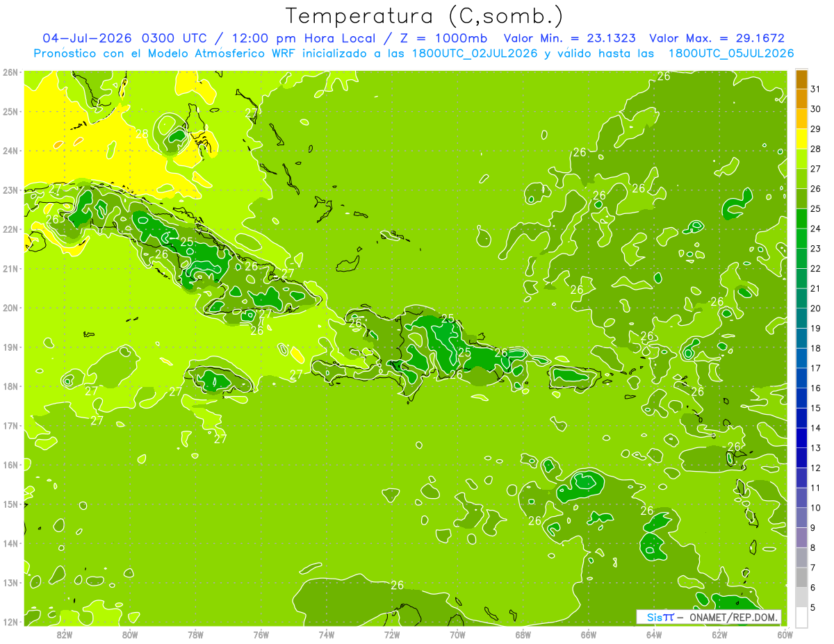
Task: Click the color scale label "24"
Action: click(x=816, y=229)
